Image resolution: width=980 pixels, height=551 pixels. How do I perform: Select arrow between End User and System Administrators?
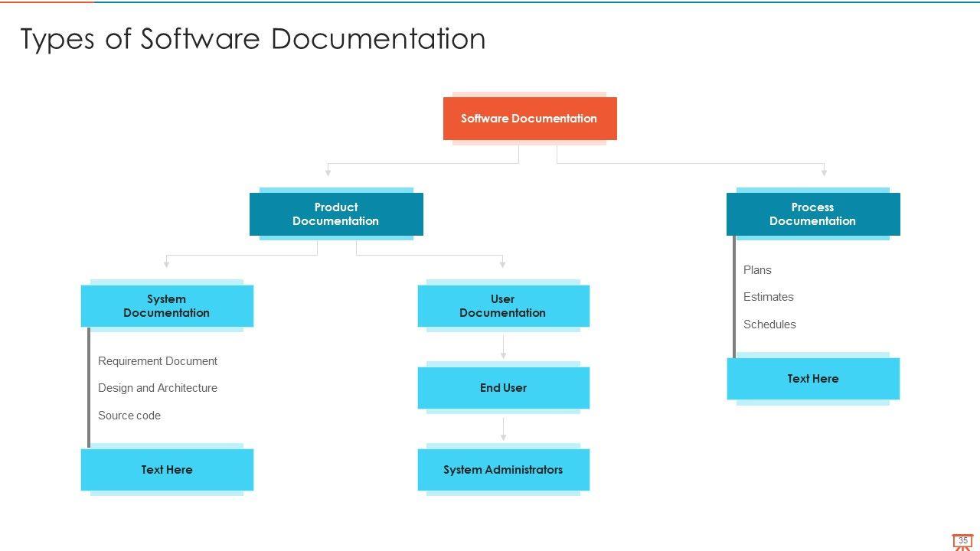pyautogui.click(x=503, y=429)
